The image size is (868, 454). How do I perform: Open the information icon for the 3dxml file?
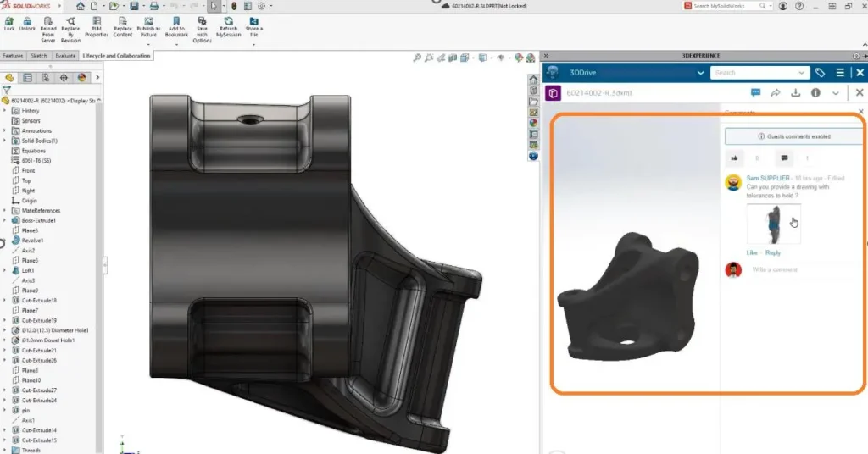[816, 93]
